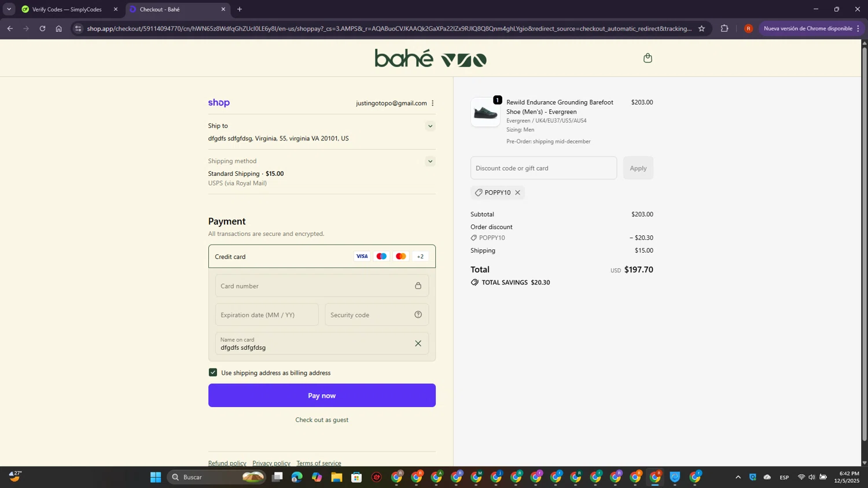Close the Checkout - Bahé tab
Viewport: 868px width, 488px height.
[x=223, y=9]
